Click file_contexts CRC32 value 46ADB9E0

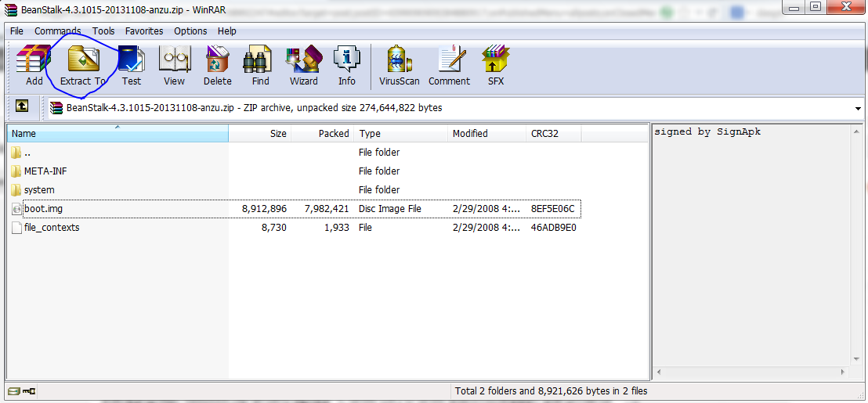point(554,227)
